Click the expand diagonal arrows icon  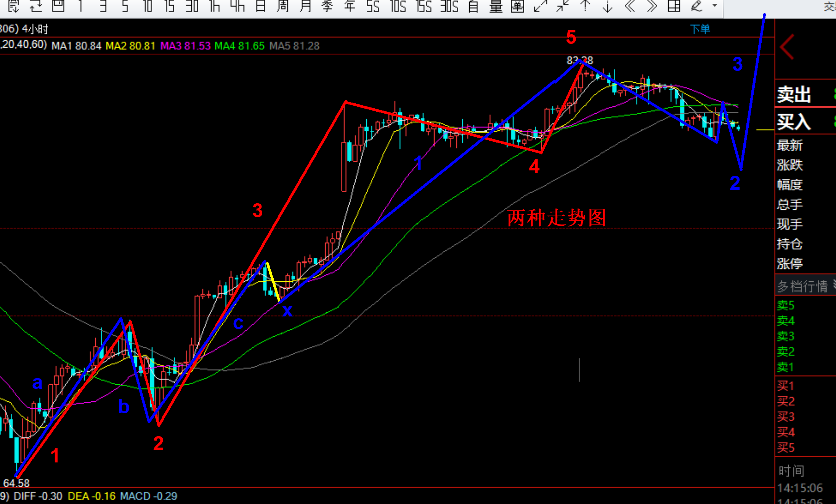tap(540, 6)
